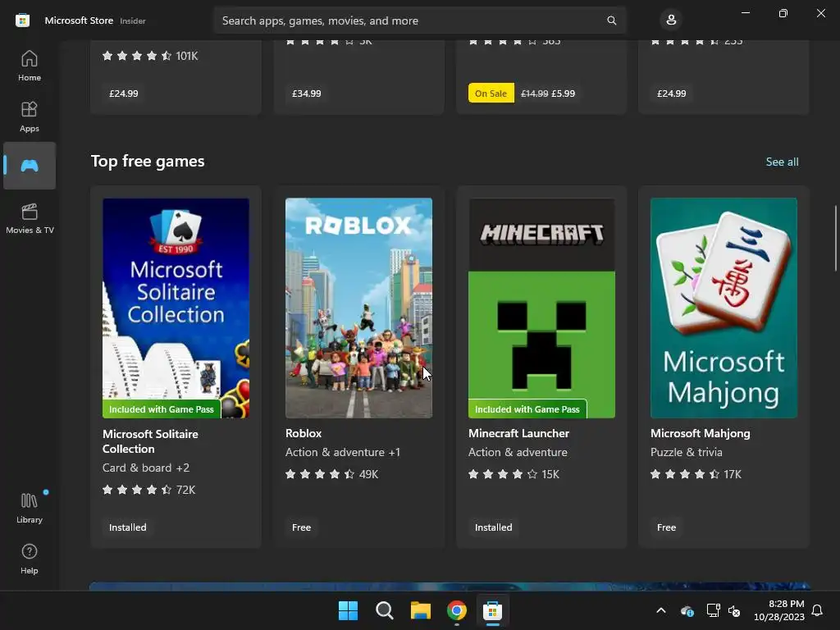This screenshot has width=840, height=630.
Task: Click See all for Top free games
Action: click(x=782, y=162)
